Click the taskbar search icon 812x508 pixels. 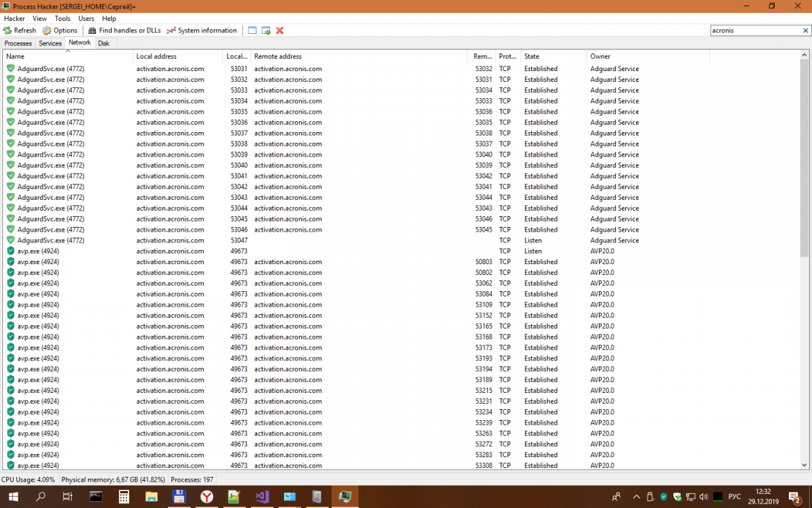[x=41, y=497]
